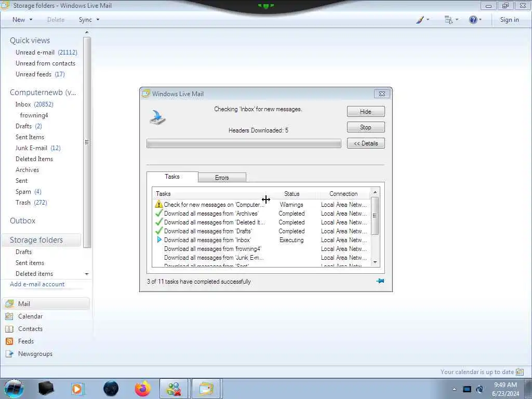The height and width of the screenshot is (399, 532).
Task: Open the Messenger taskbar icon with red X
Action: point(174,389)
